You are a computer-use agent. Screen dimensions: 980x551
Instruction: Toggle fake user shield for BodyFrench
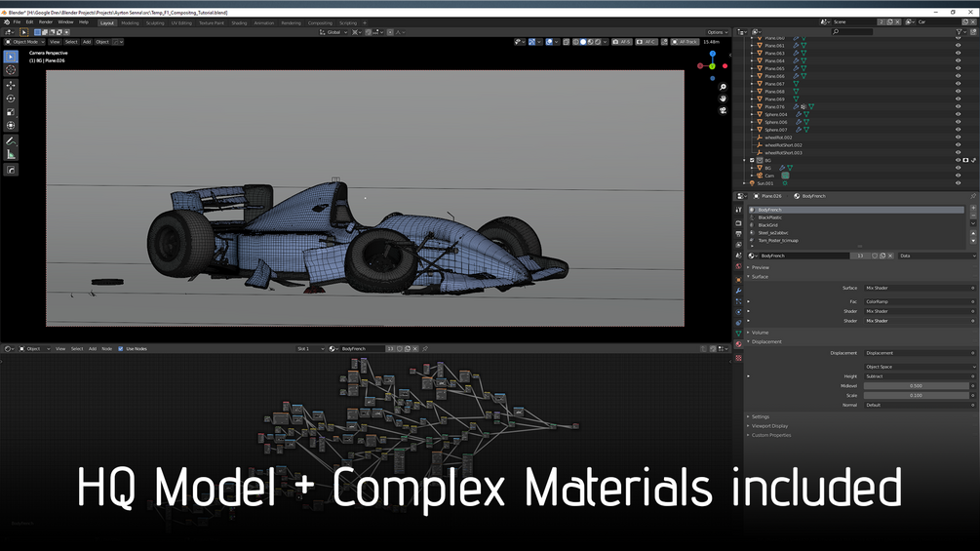[875, 256]
